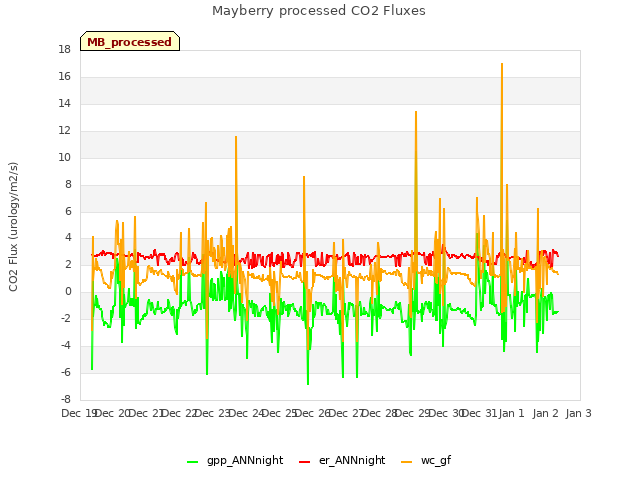Click the MB_processed tab label
This screenshot has width=640, height=480.
tap(129, 42)
